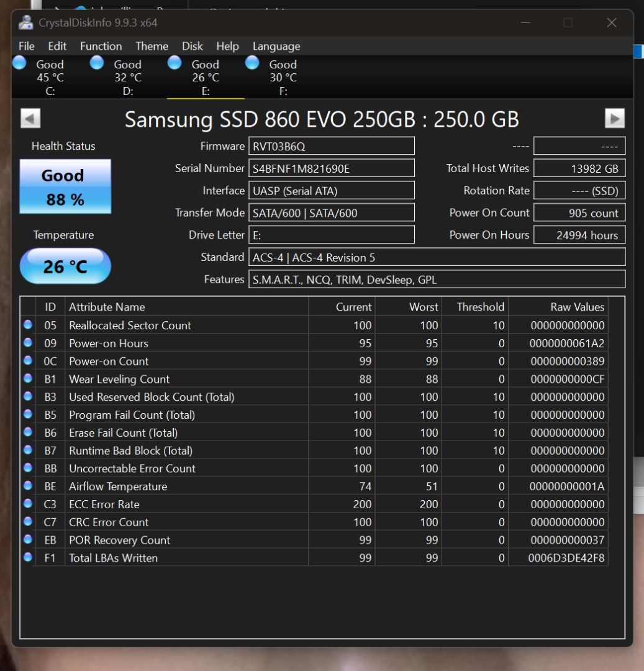Click status orb for Runtime Bad Block
The image size is (644, 671).
coord(28,450)
